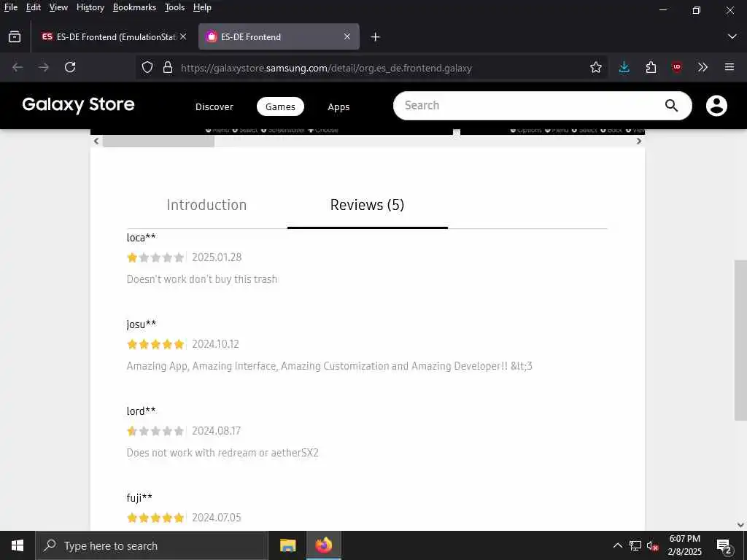
Task: Open the View menu
Action: coord(58,7)
